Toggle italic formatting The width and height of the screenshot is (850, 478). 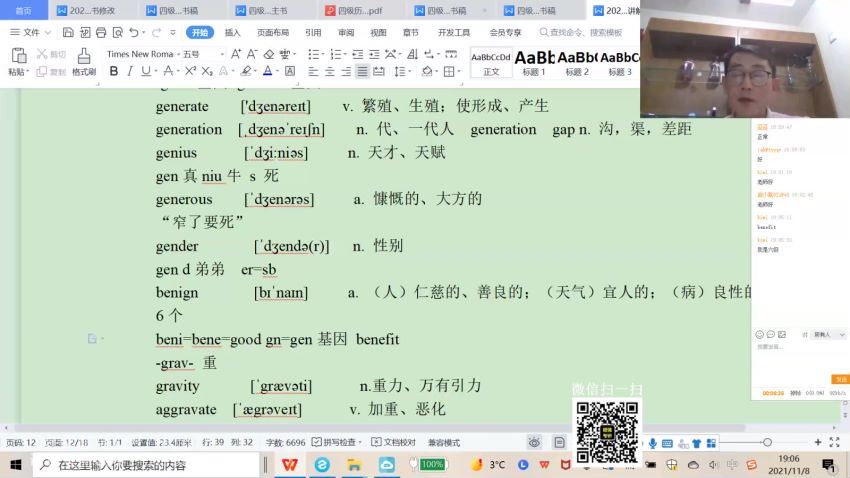coord(130,71)
